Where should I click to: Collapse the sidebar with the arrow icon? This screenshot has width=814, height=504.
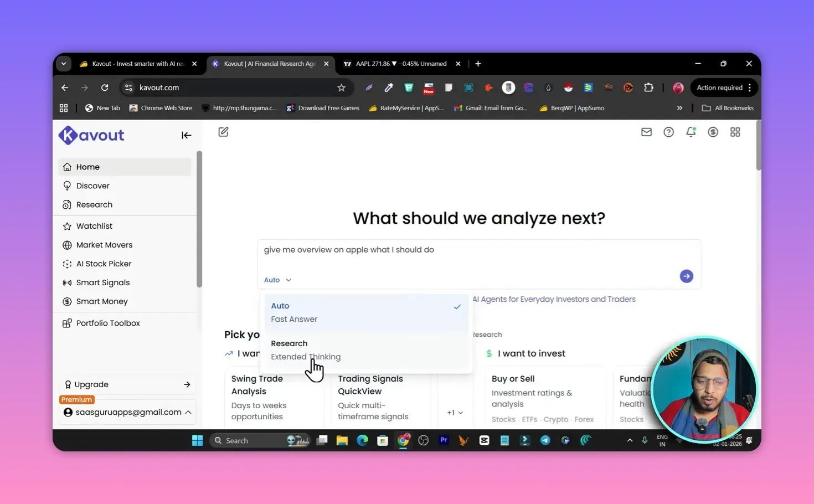tap(186, 135)
